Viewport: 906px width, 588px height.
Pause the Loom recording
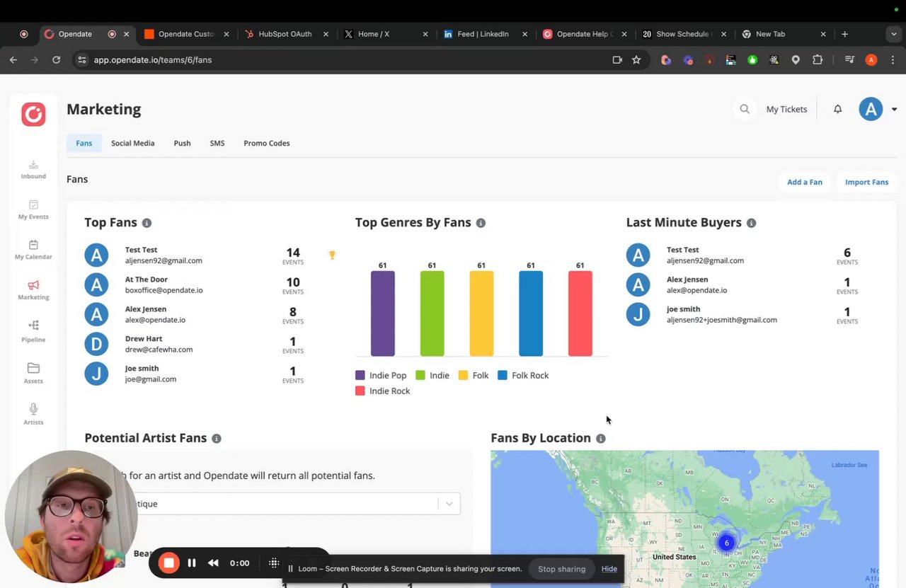(192, 563)
